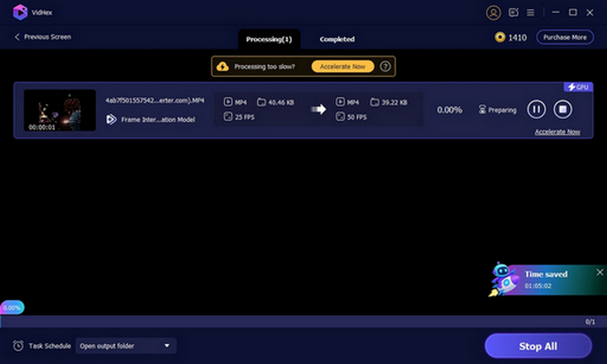Click the Task Schedule clock icon
Image resolution: width=607 pixels, height=364 pixels.
tap(17, 346)
